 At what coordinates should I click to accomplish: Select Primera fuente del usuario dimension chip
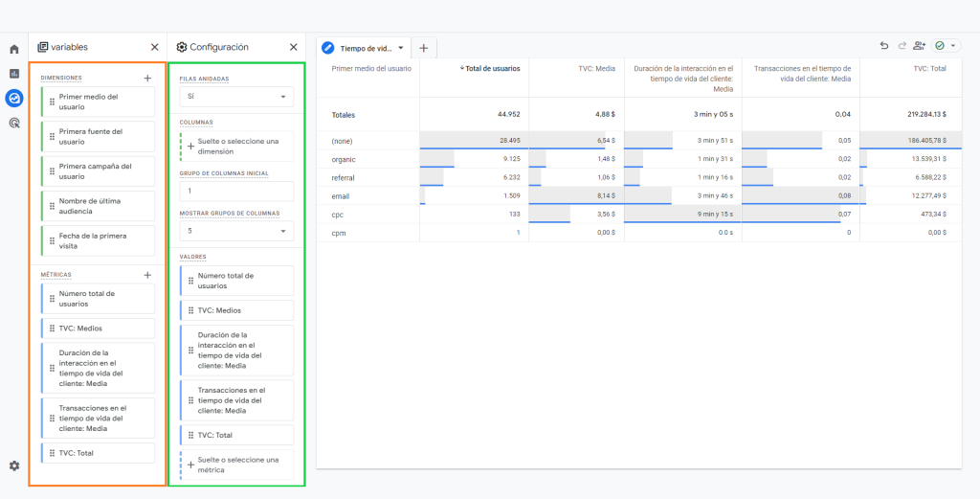click(98, 136)
